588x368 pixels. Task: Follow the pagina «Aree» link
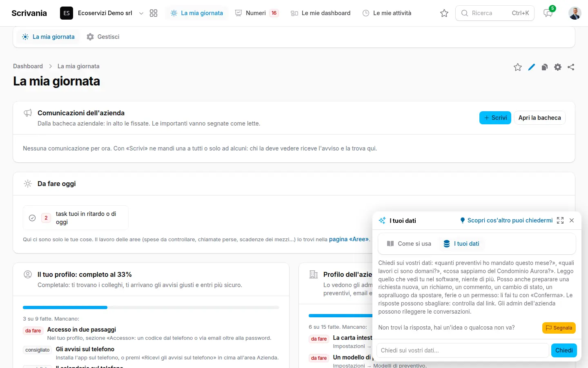pyautogui.click(x=349, y=239)
